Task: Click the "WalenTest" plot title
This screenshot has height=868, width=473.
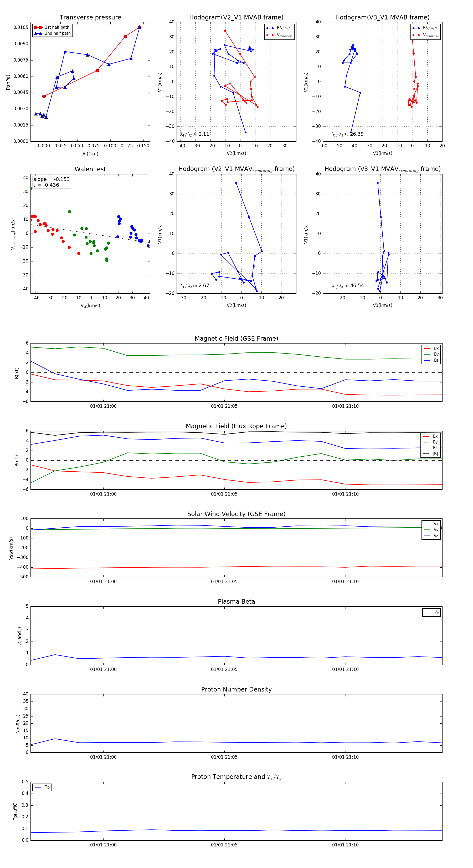Action: tap(90, 169)
